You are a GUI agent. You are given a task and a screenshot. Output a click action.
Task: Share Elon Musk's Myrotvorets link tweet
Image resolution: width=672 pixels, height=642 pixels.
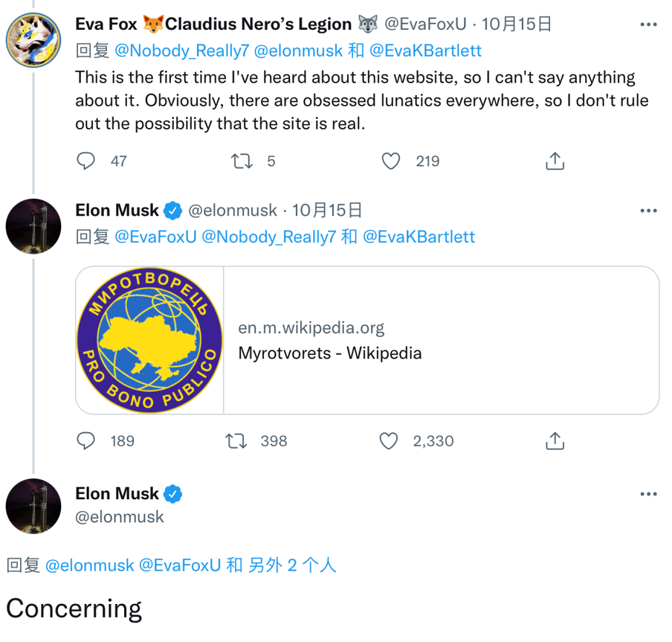tap(555, 440)
